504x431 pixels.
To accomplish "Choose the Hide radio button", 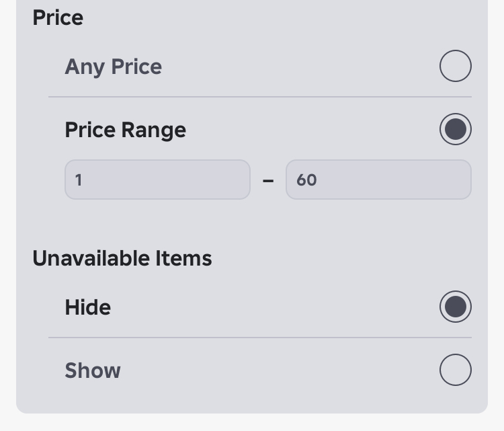I will [455, 307].
